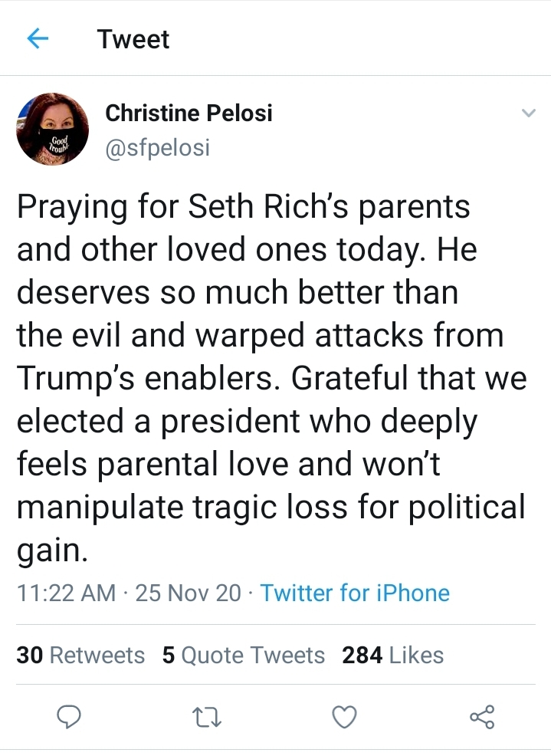Click the Tweet header title
The image size is (551, 756).
(133, 38)
